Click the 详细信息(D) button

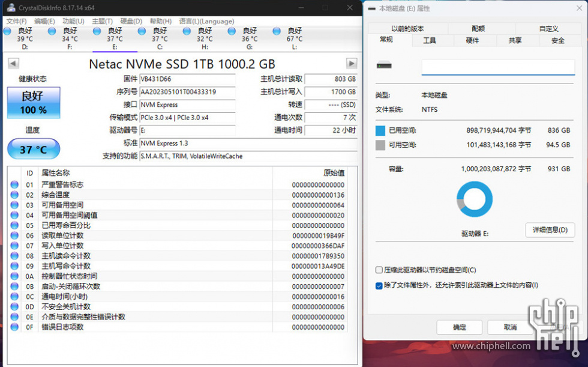click(550, 229)
